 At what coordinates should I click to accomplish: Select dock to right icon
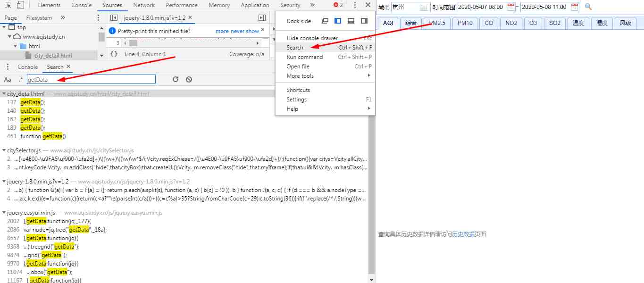tap(364, 21)
